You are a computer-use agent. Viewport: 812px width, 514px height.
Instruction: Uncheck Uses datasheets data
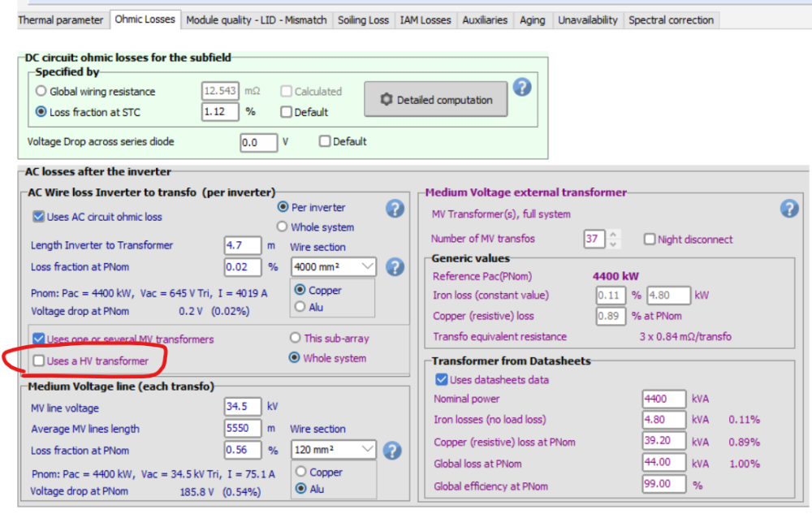pyautogui.click(x=441, y=379)
